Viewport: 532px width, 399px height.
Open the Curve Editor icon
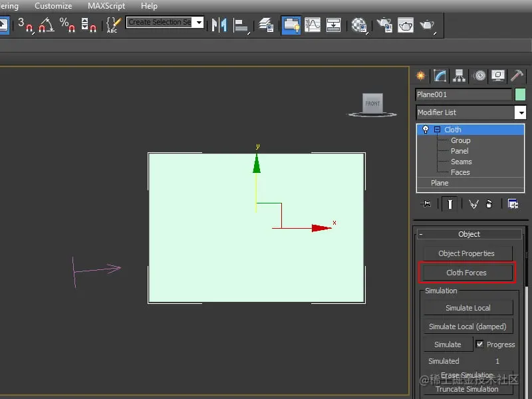coord(313,25)
